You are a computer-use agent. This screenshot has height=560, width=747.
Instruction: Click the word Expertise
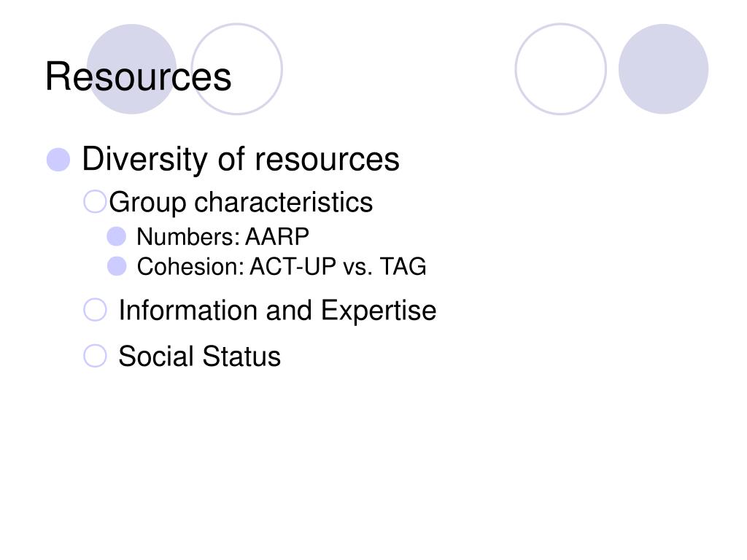379,311
